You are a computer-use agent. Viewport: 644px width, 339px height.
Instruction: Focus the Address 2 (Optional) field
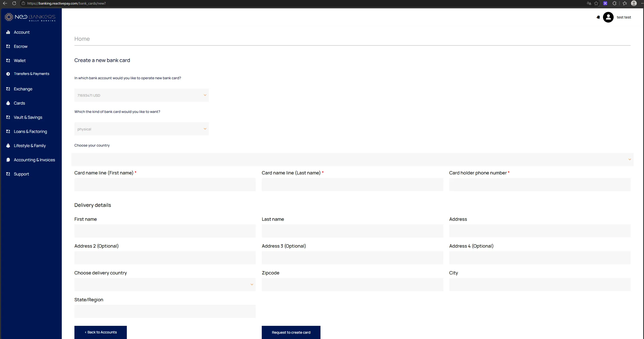[x=165, y=258]
